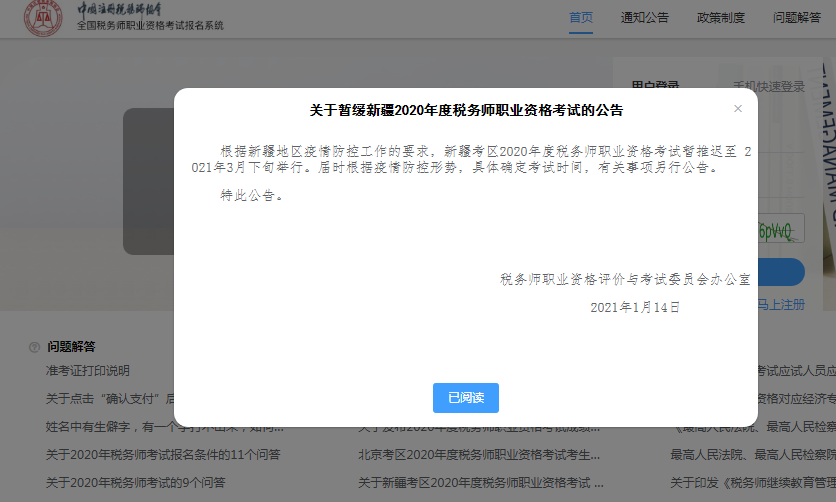
Task: Select the 问题解答 navigation item
Action: point(797,18)
